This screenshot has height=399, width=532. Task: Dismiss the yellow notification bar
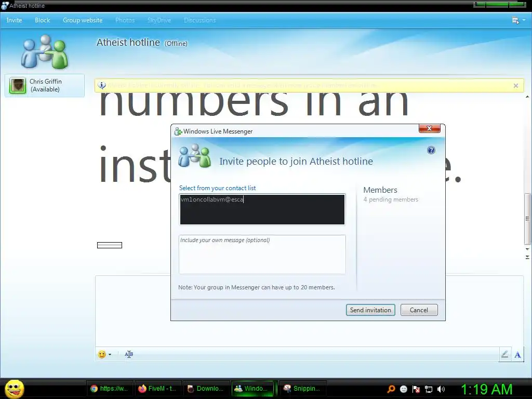[516, 86]
